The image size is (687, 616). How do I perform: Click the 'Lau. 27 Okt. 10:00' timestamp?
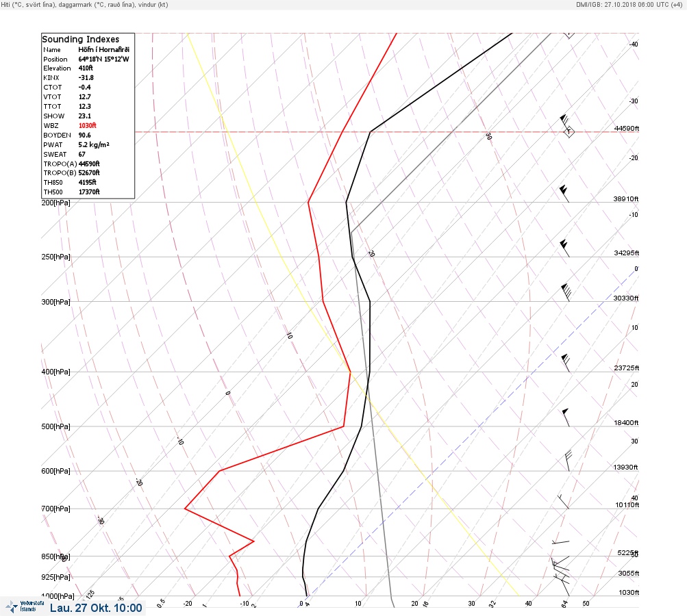point(96,608)
